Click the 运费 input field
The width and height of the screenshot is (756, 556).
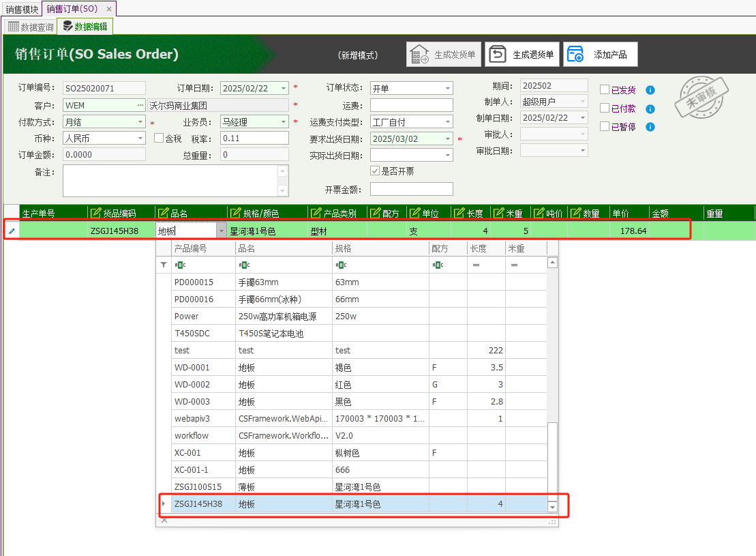[x=411, y=105]
